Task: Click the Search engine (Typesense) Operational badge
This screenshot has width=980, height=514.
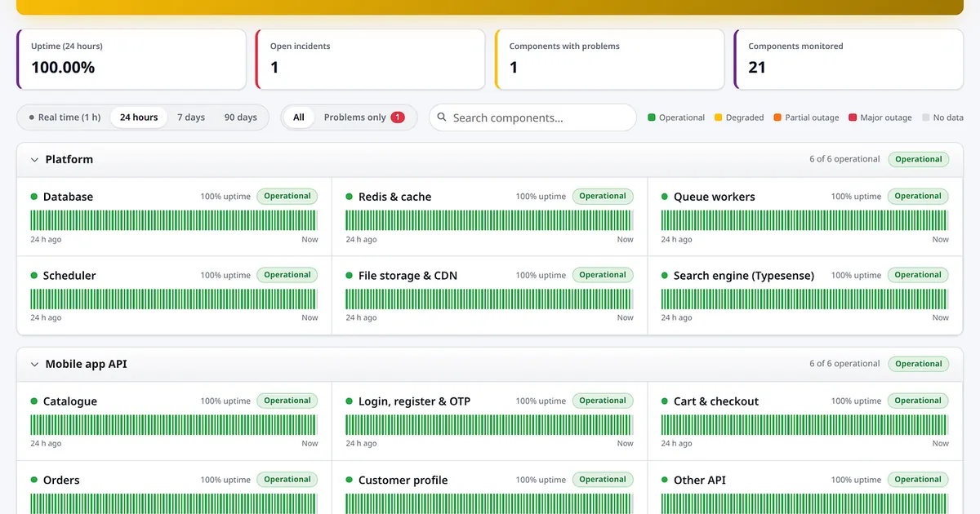Action: click(918, 275)
